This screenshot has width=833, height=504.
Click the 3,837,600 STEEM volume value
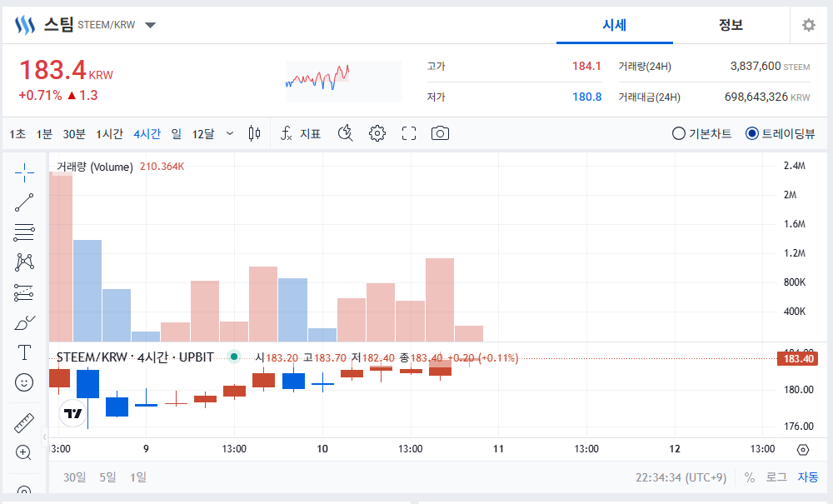[770, 67]
